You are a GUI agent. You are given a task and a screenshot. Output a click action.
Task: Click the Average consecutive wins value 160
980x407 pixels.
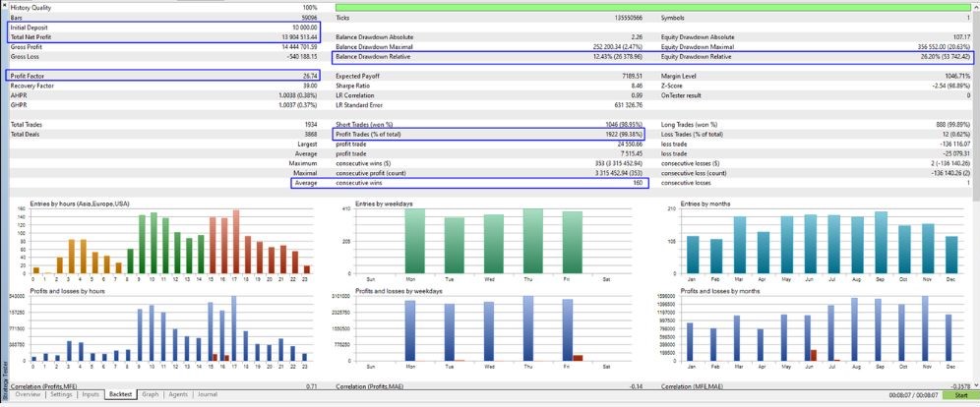tap(639, 183)
